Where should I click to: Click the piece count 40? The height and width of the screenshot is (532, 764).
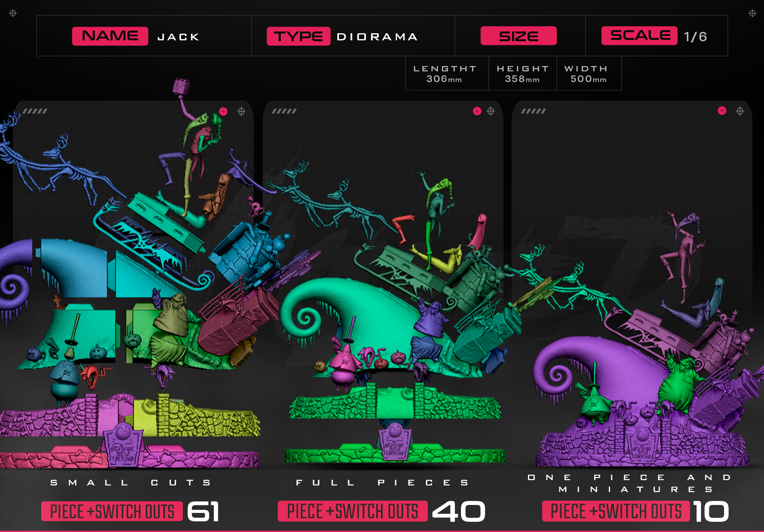[x=458, y=511]
